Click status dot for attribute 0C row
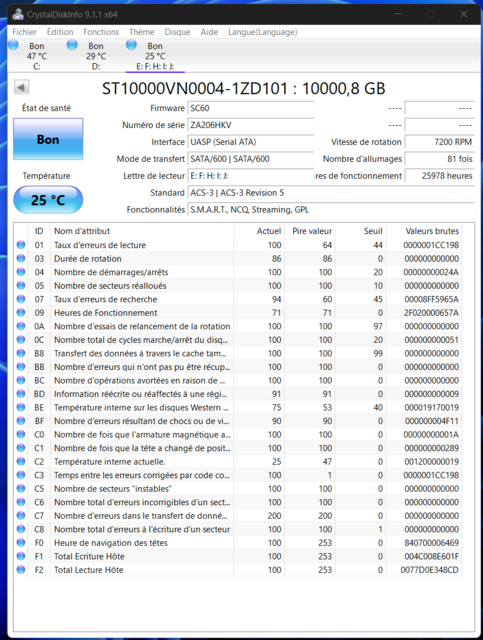This screenshot has height=640, width=483. [21, 340]
